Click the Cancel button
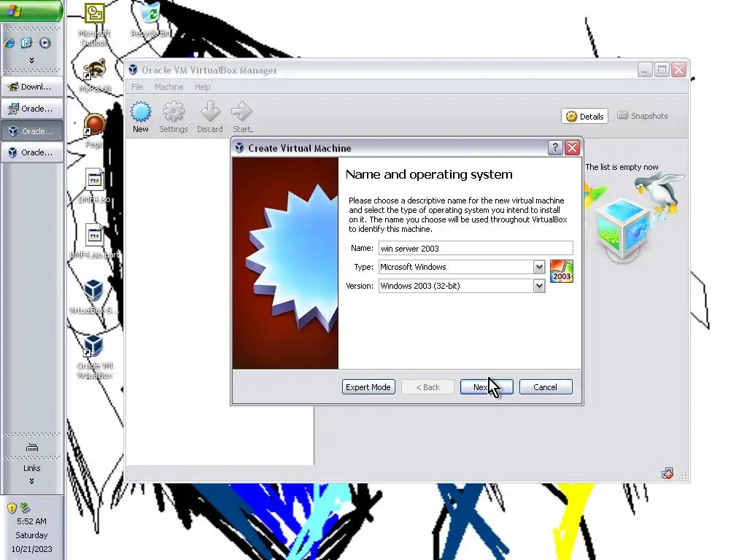The height and width of the screenshot is (560, 747). [x=546, y=387]
